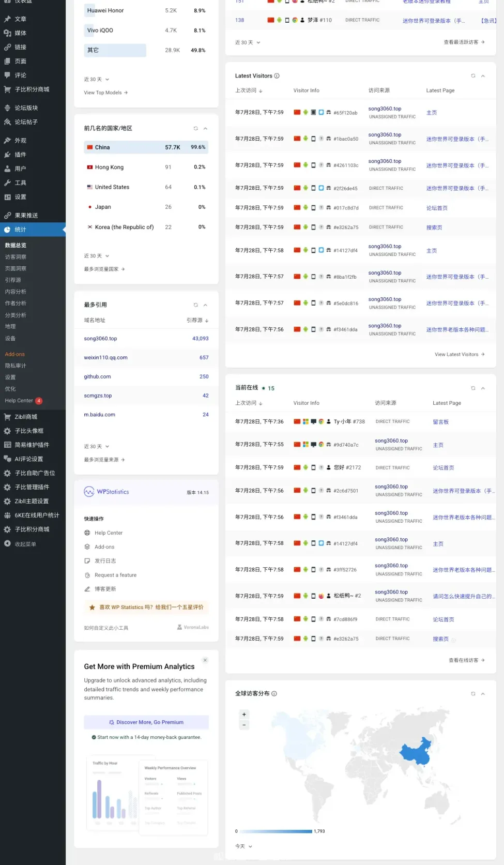Open the 插件 menu in sidebar
Image resolution: width=504 pixels, height=865 pixels.
tap(20, 155)
